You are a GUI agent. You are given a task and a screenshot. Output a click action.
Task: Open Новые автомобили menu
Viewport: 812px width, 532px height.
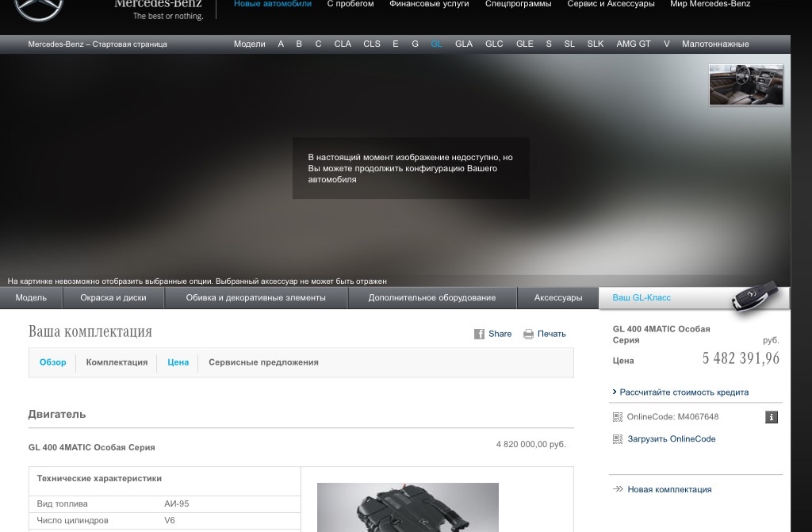pyautogui.click(x=273, y=4)
